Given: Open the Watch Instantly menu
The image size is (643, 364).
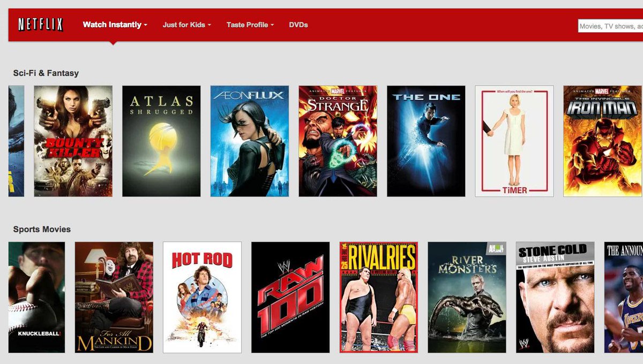Looking at the screenshot, I should 115,25.
